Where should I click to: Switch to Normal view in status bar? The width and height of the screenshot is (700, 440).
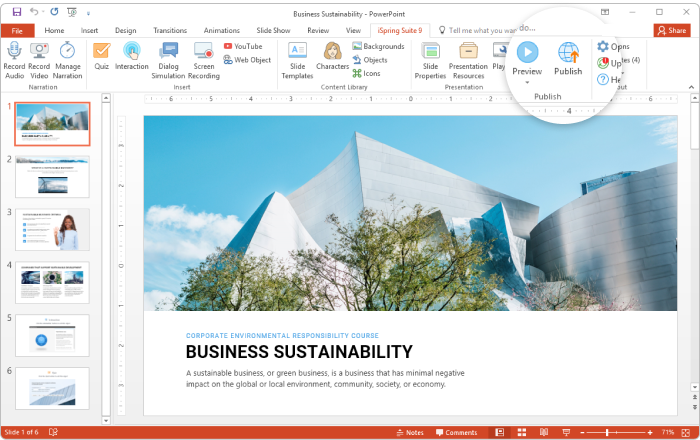[x=500, y=432]
